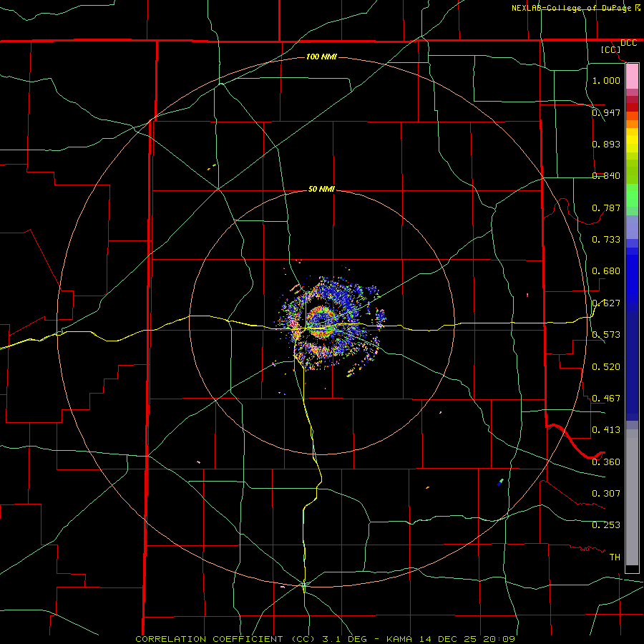The image size is (644, 644).
Task: Click the "DCC" label above the legend
Action: click(628, 43)
